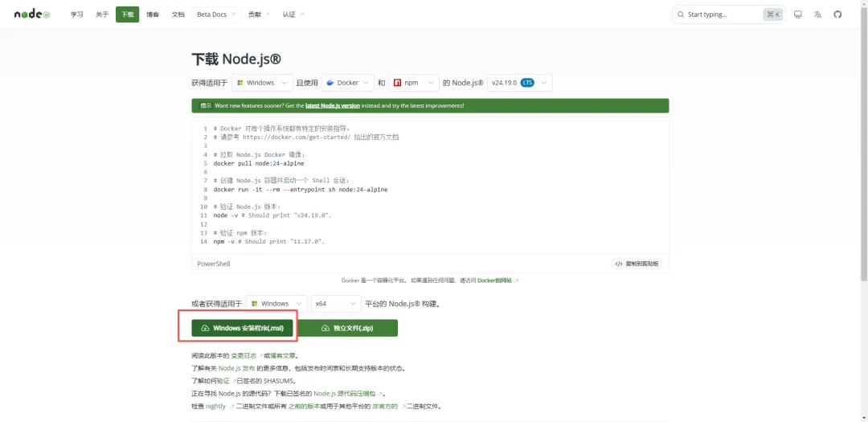Click the ⌘K shortcut badge

click(773, 14)
